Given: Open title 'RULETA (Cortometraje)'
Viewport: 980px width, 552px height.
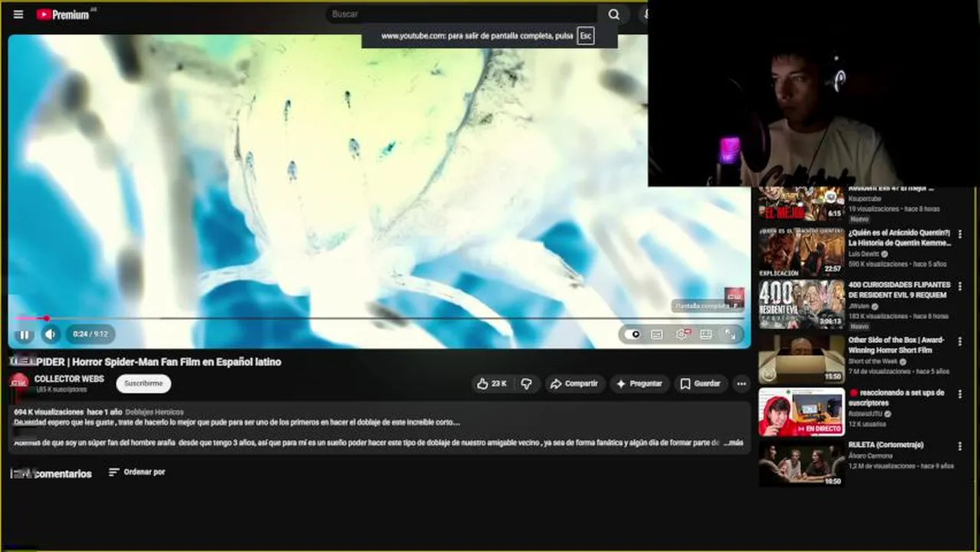Looking at the screenshot, I should click(886, 445).
